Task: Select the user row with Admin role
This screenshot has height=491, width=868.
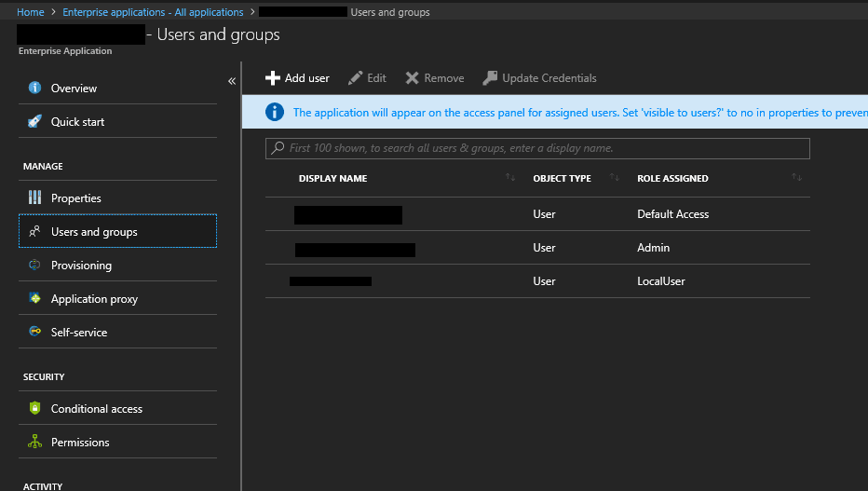Action: 537,248
